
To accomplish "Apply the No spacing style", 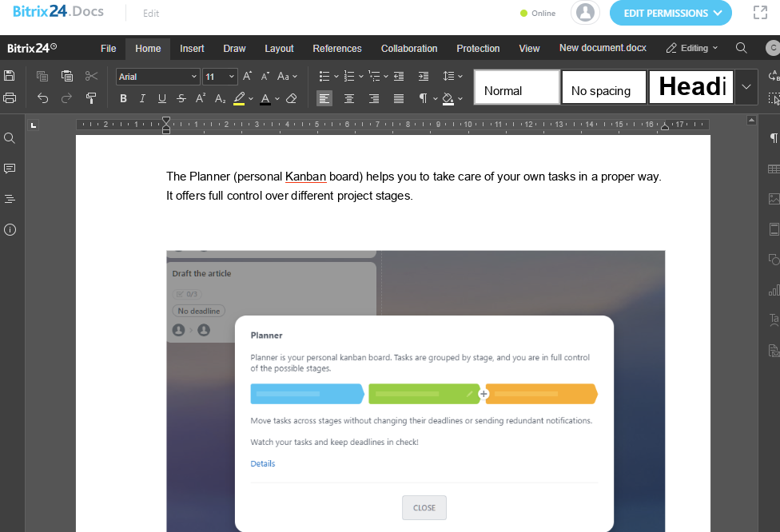I will click(603, 87).
